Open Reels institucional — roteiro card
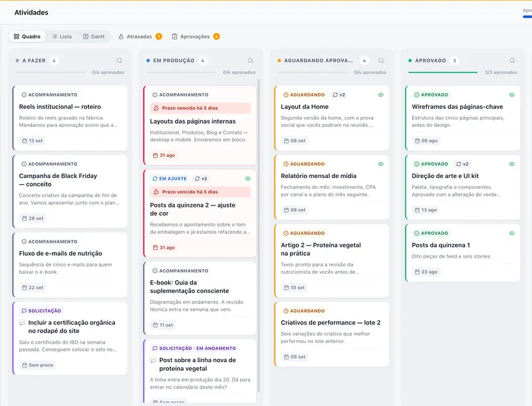The width and height of the screenshot is (532, 406). coord(70,118)
